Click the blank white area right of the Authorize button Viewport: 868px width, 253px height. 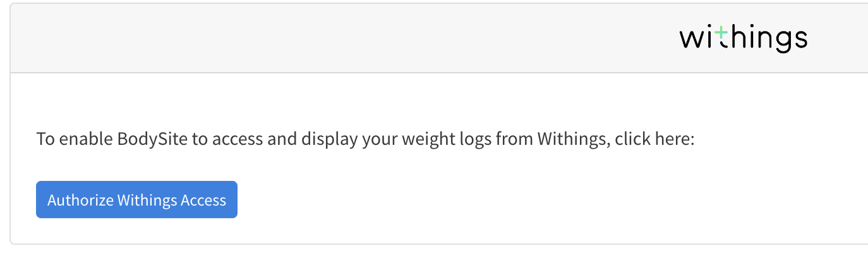[505, 200]
